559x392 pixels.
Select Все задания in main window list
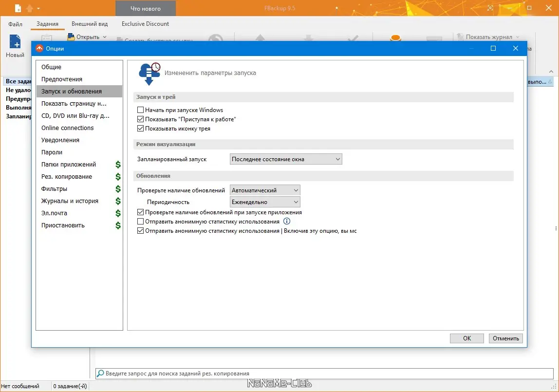[18, 81]
